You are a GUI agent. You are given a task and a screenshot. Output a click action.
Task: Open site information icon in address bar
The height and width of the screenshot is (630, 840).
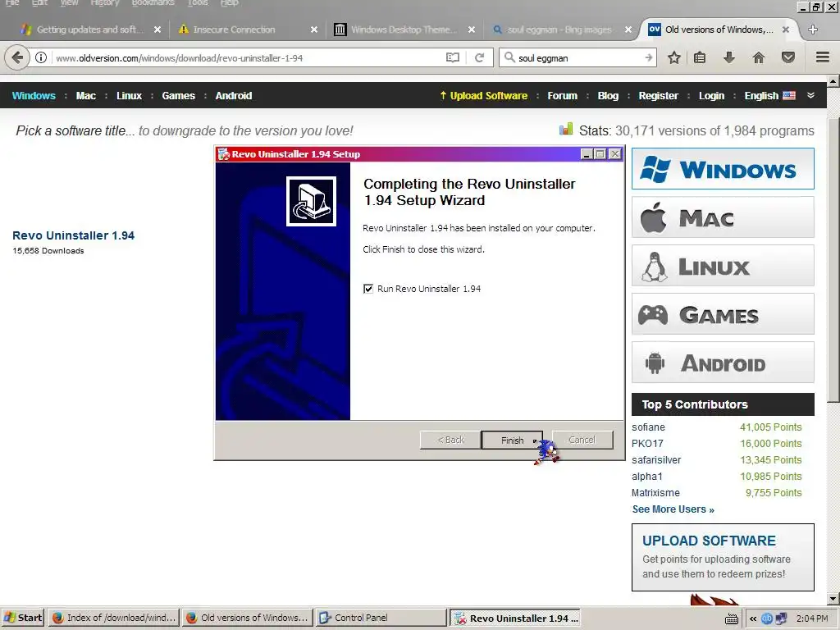(41, 58)
